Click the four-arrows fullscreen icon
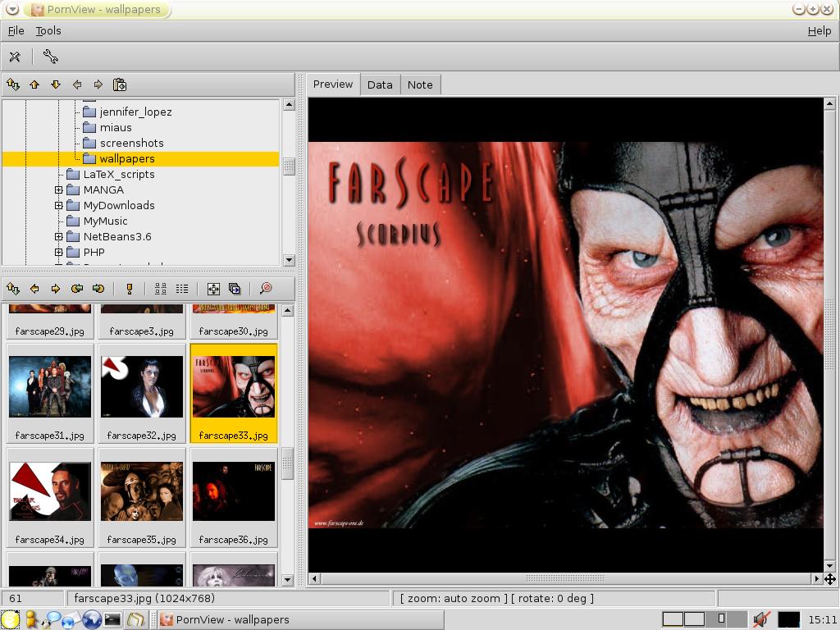The image size is (840, 630). click(x=213, y=289)
